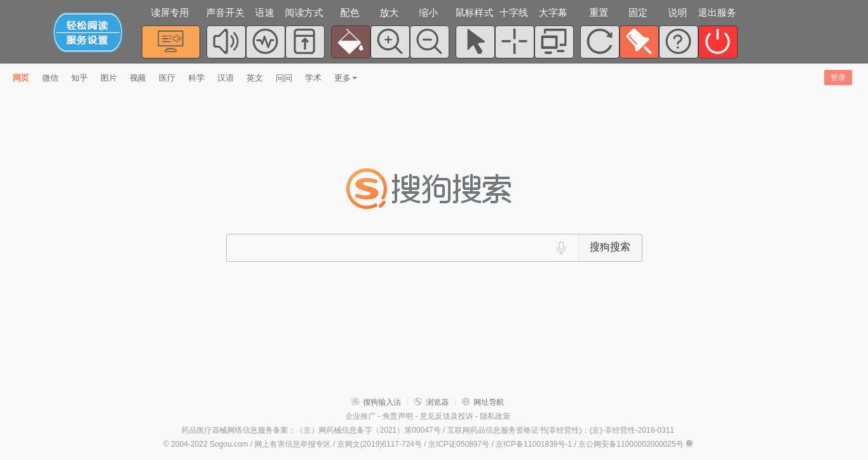Image resolution: width=868 pixels, height=460 pixels.
Task: Turn on the large caption screen icon
Action: 554,42
